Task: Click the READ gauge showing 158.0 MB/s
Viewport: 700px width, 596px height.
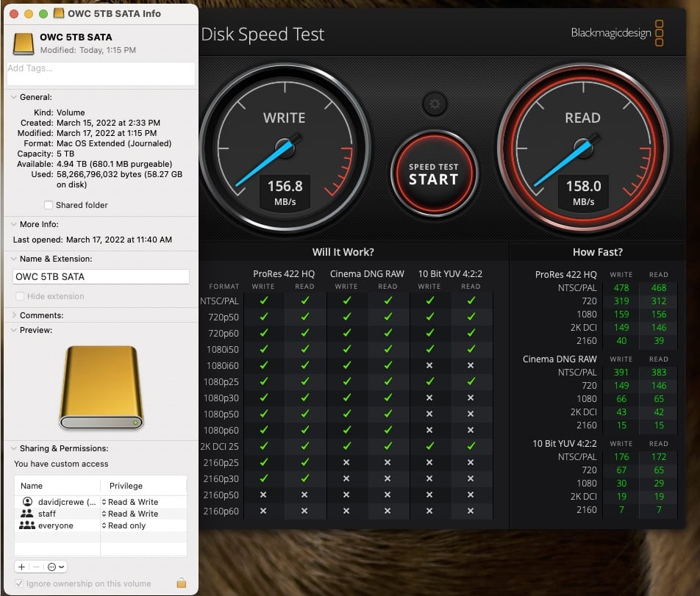Action: pyautogui.click(x=583, y=148)
